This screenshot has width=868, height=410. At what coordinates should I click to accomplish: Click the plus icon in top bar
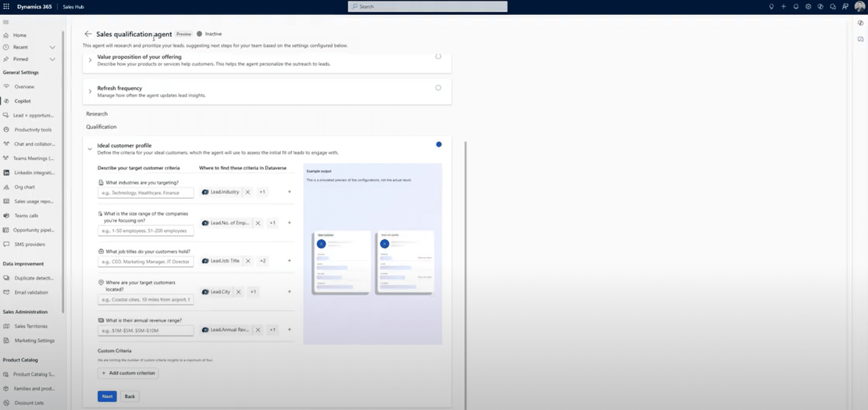[x=783, y=7]
